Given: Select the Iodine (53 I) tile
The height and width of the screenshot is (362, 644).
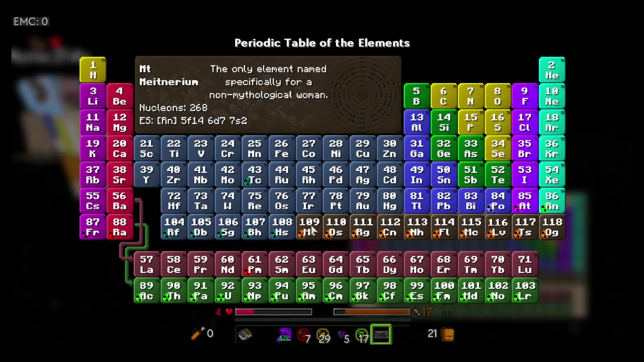Looking at the screenshot, I should (x=525, y=174).
